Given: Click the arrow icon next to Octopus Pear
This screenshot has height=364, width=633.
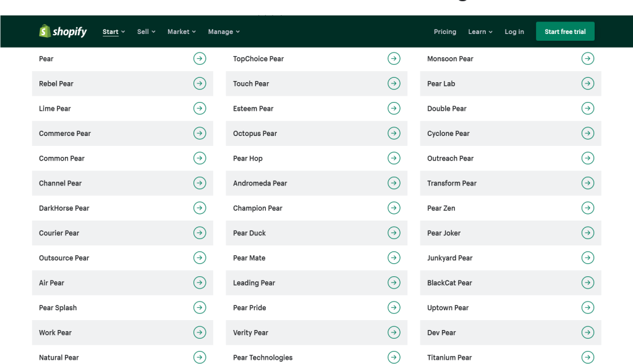Looking at the screenshot, I should (394, 133).
